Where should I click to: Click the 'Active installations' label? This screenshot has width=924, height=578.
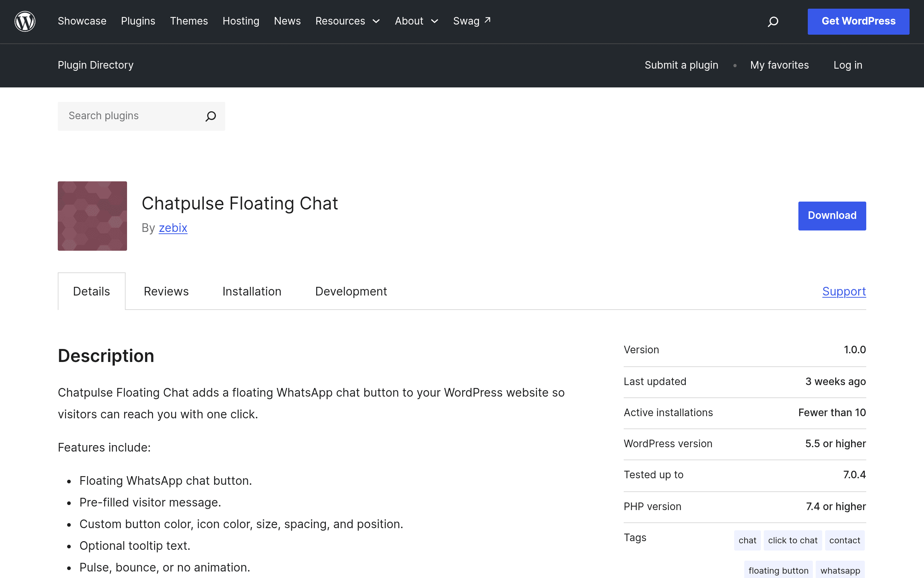[668, 413]
